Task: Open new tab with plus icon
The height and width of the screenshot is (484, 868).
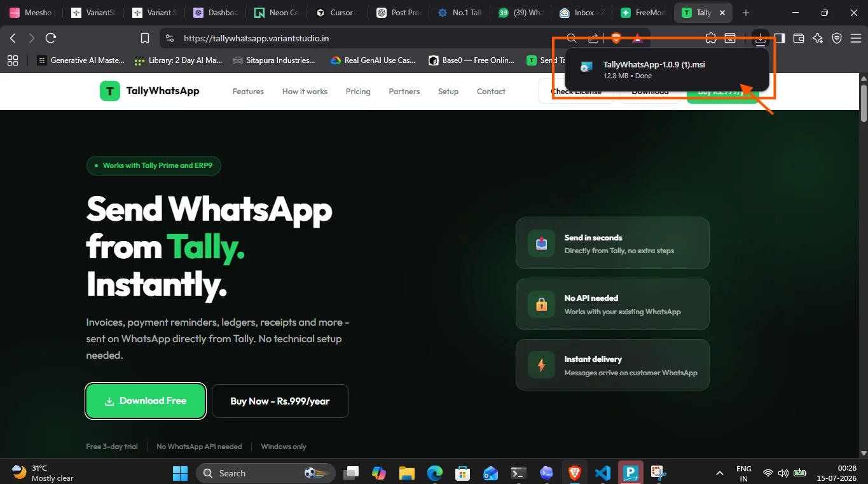Action: [746, 13]
